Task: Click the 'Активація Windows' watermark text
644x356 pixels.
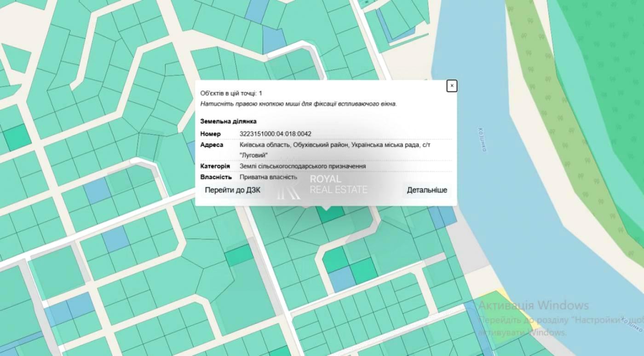Action: [533, 305]
